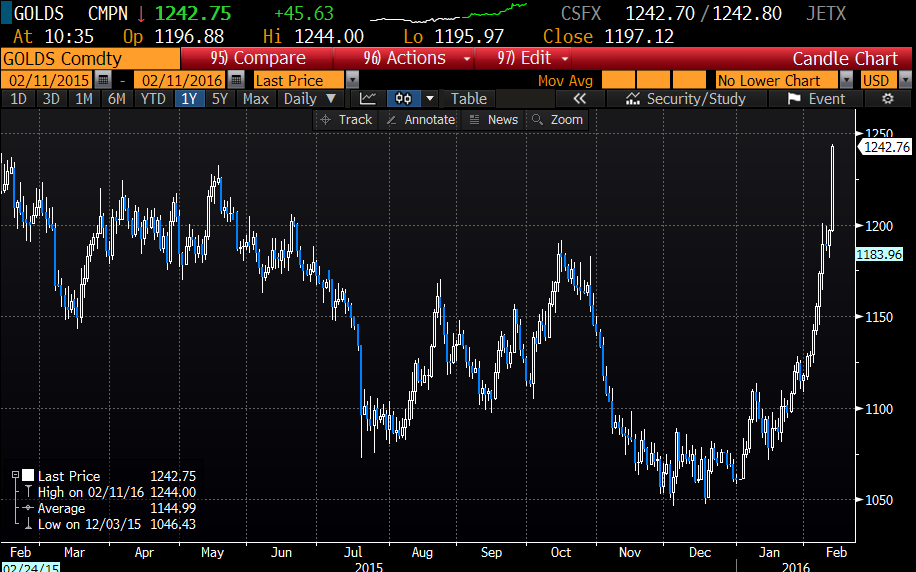This screenshot has width=916, height=572.
Task: Activate the Track crosshair tool
Action: (345, 119)
